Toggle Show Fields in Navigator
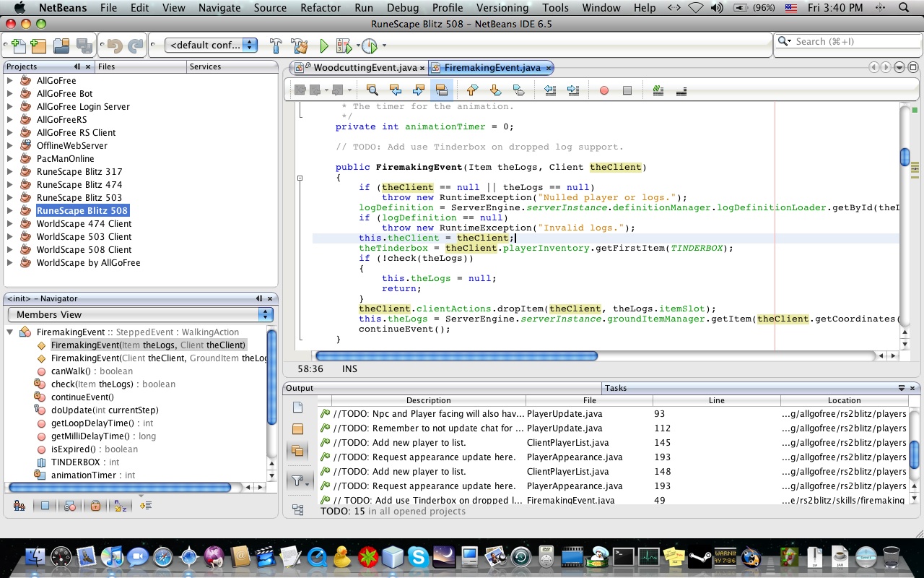Screen dimensions: 924x578 pyautogui.click(x=45, y=506)
